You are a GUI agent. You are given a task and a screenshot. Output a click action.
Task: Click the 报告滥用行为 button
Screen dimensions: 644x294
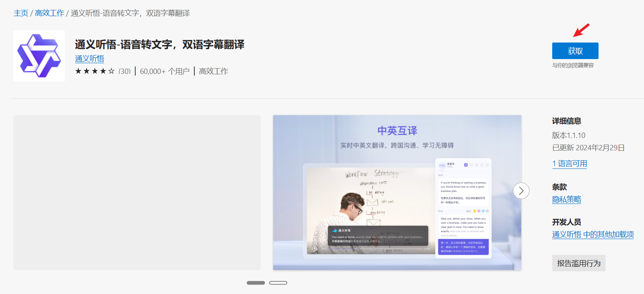pyautogui.click(x=579, y=263)
